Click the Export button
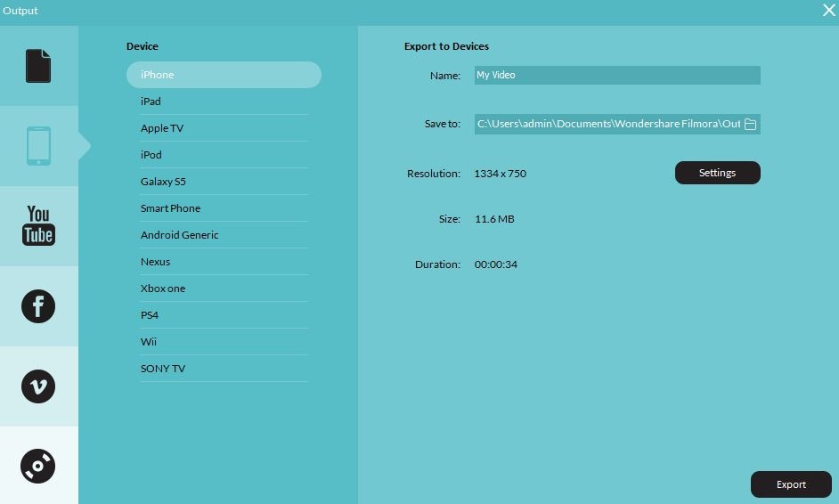The width and height of the screenshot is (839, 504). (791, 484)
